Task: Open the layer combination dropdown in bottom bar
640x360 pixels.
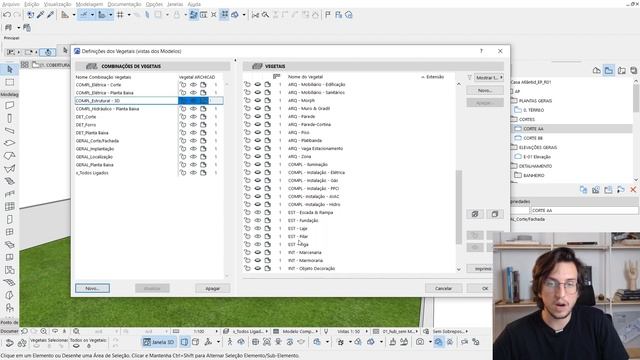Action: click(249, 331)
